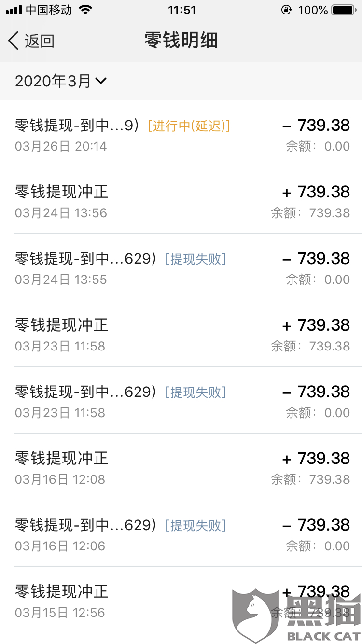Tap the -739.38 amount dated 03月26日
Viewport: 362px width, 644px height.
pos(316,125)
